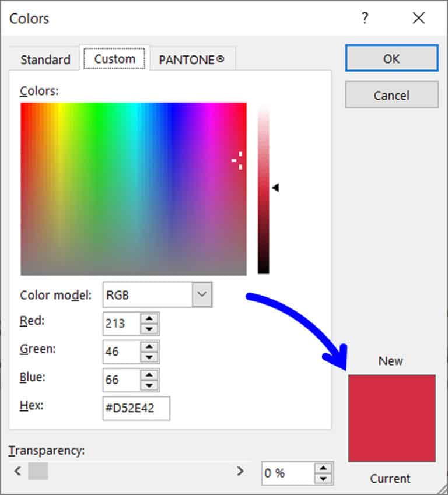Dismiss the dialog via Cancel
Image resolution: width=448 pixels, height=495 pixels.
pyautogui.click(x=391, y=95)
